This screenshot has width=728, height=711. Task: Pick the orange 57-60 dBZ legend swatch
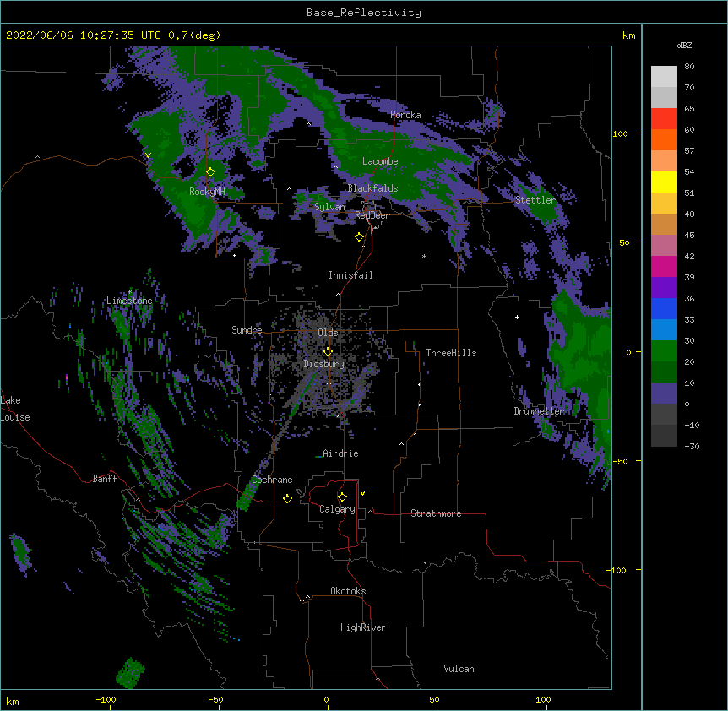tap(664, 139)
